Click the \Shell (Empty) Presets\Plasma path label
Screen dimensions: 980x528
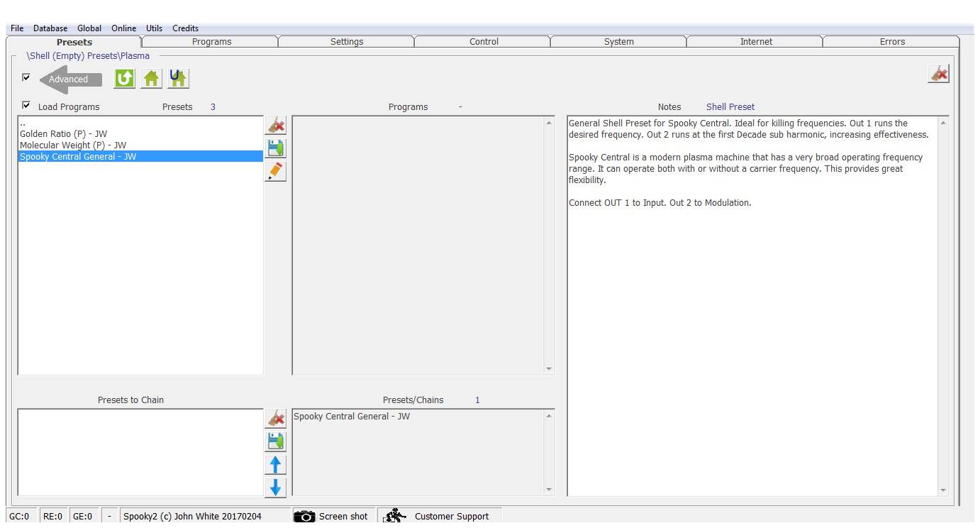point(88,55)
